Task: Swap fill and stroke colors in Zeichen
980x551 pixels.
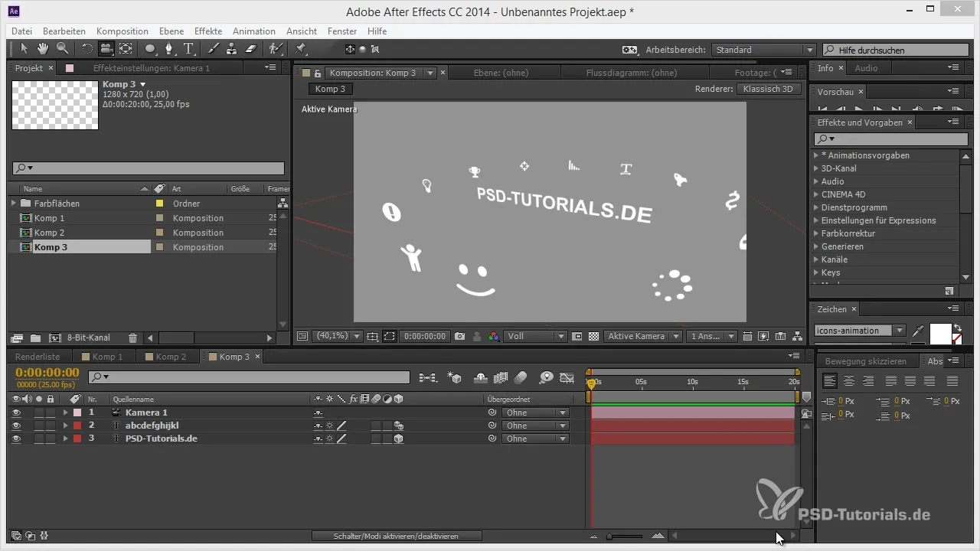Action: (x=956, y=328)
